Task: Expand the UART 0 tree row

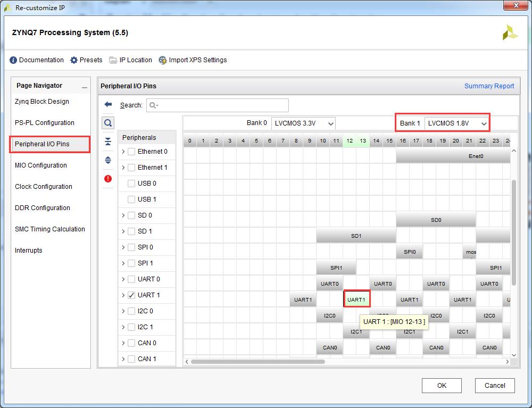Action: 123,279
